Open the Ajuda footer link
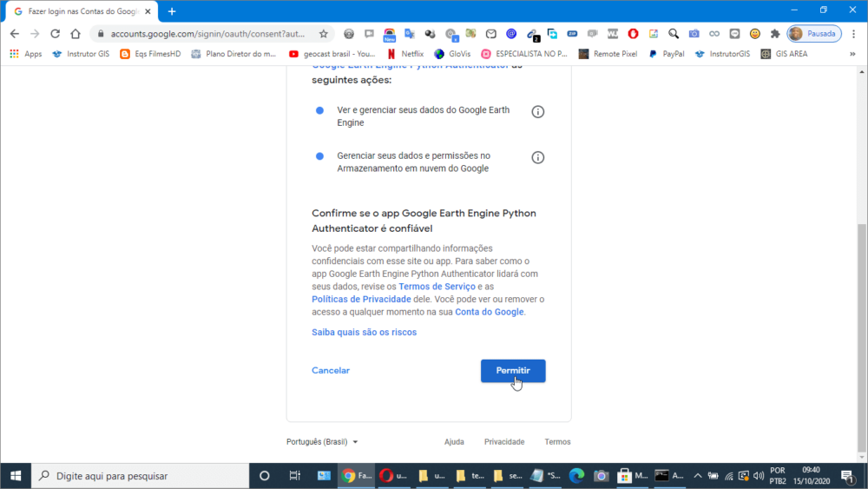Screen dimensions: 868x489 point(454,442)
